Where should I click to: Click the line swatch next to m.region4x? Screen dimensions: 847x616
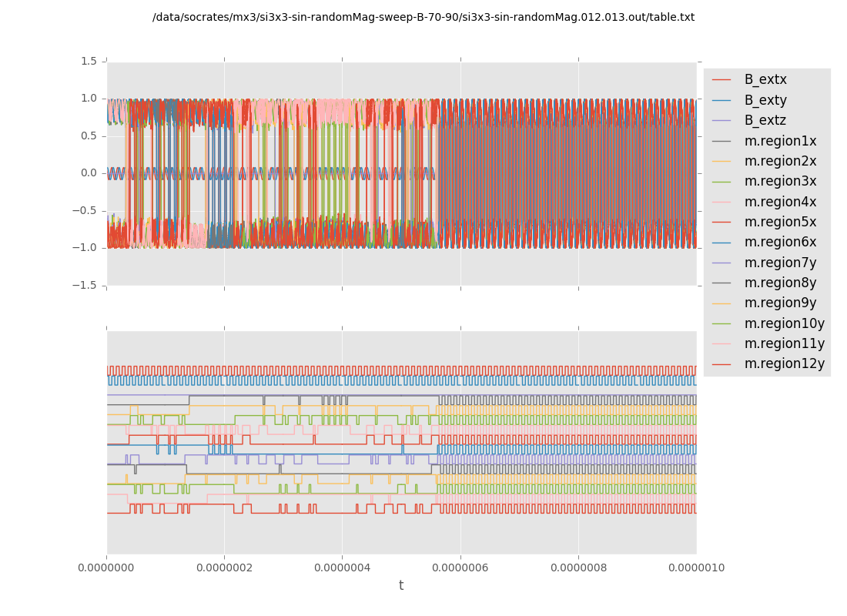pos(721,203)
